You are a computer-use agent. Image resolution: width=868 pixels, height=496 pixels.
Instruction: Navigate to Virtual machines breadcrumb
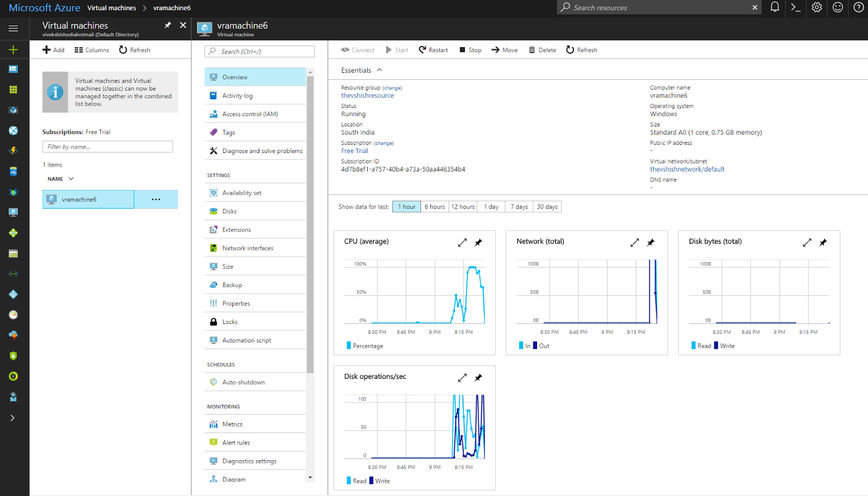(x=112, y=8)
